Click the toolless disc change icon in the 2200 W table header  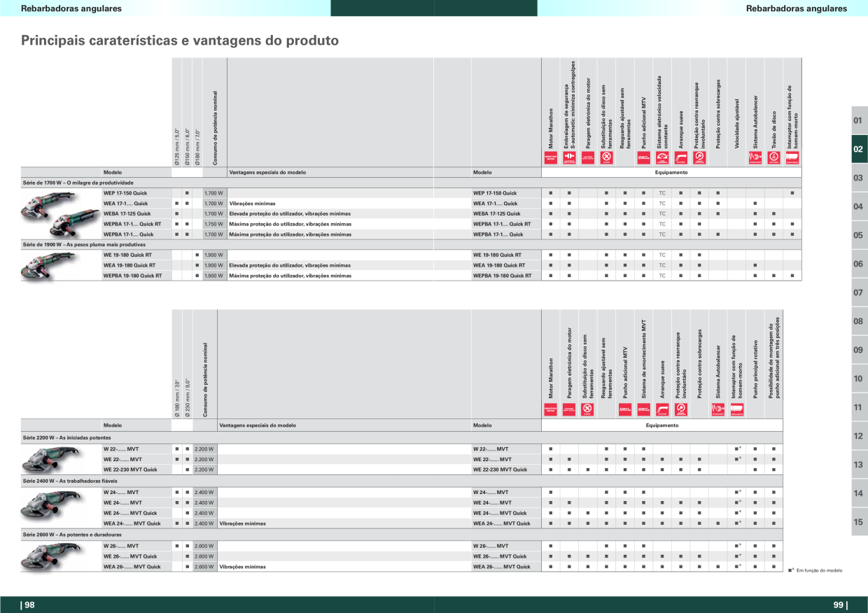[x=587, y=410]
